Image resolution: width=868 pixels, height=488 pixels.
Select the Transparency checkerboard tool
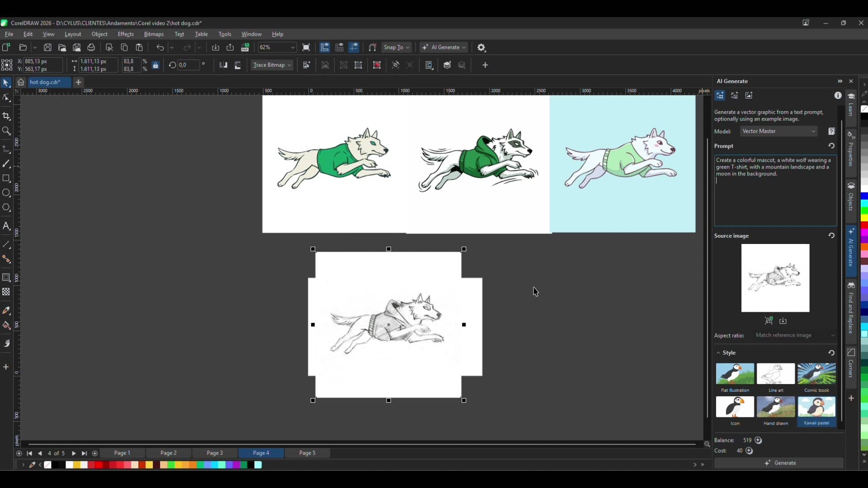pyautogui.click(x=6, y=292)
